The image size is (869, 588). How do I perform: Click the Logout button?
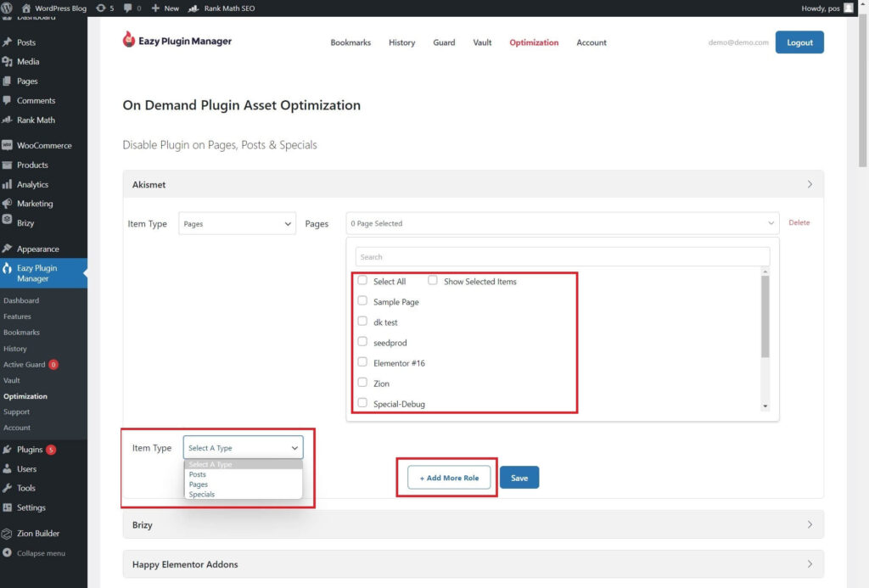pyautogui.click(x=799, y=42)
